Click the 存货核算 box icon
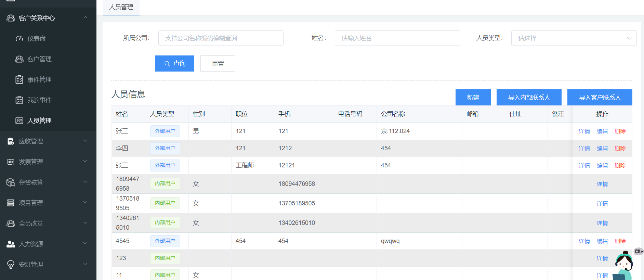Viewport: 644px width, 280px height. click(x=11, y=182)
